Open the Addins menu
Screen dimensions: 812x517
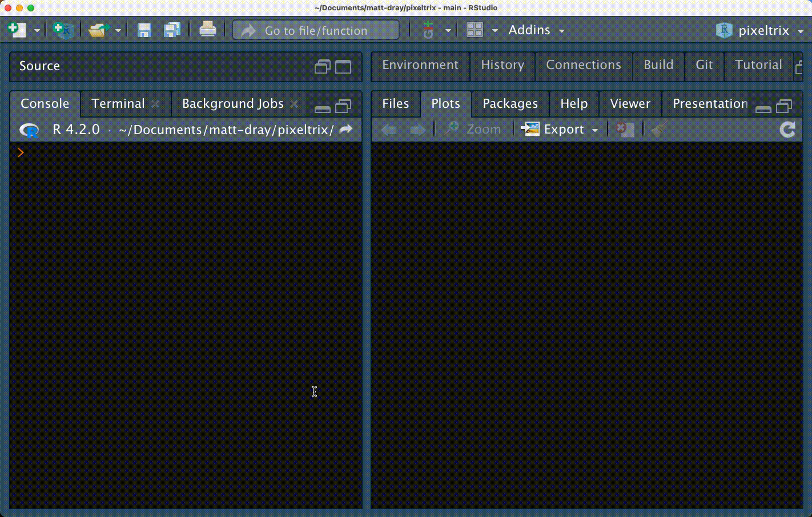[x=529, y=29]
